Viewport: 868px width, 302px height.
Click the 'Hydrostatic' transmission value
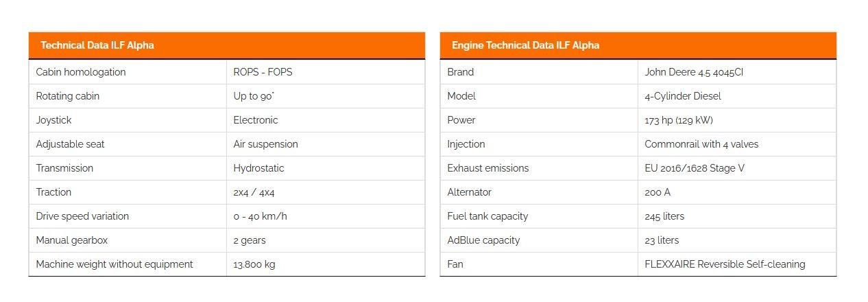coord(258,168)
